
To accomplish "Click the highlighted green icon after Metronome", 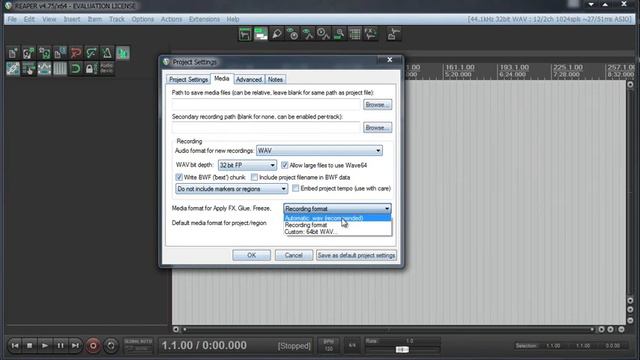I will click(x=122, y=53).
